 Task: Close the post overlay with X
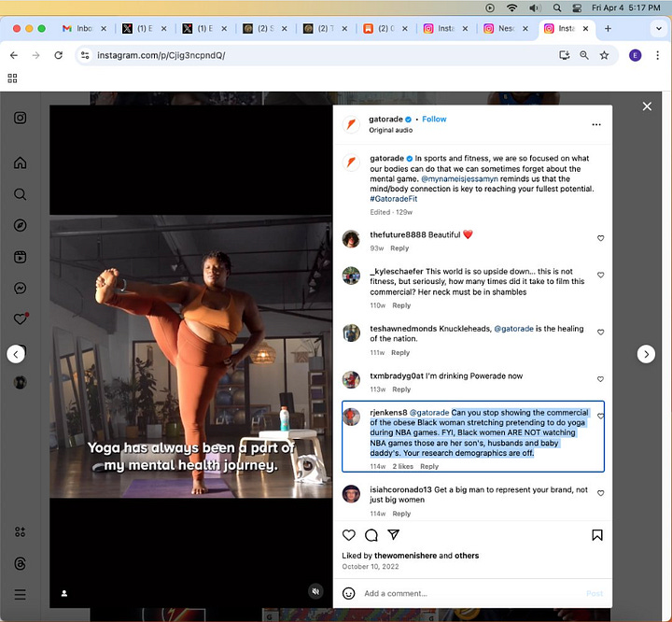[647, 106]
